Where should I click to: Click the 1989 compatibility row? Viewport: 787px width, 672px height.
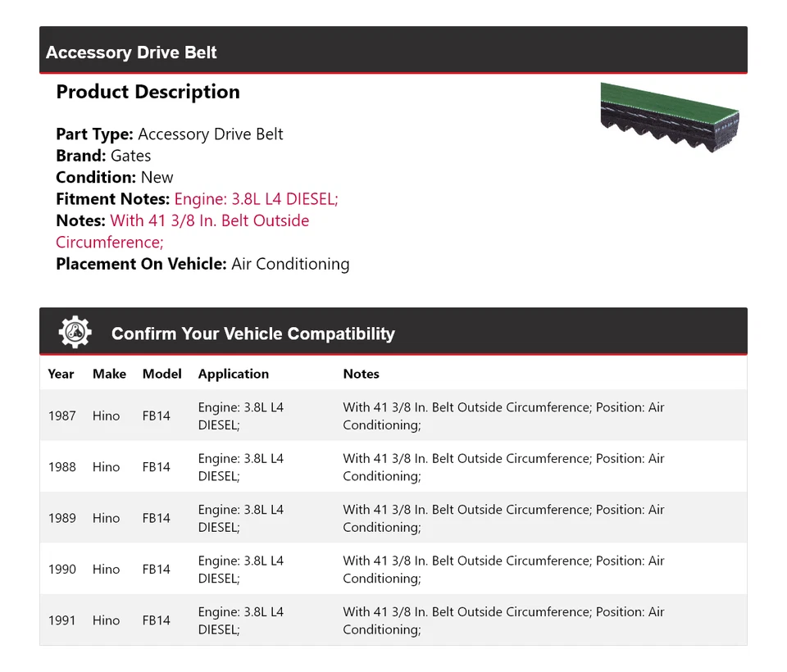[x=393, y=518]
